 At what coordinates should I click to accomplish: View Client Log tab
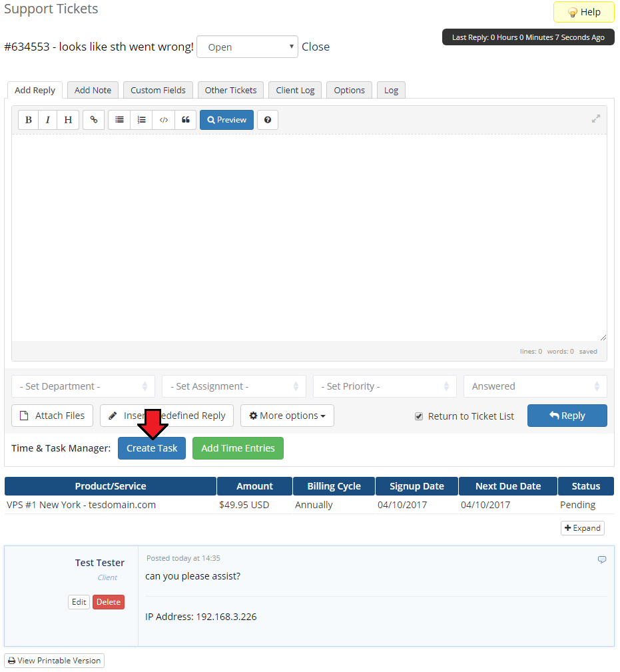pyautogui.click(x=295, y=90)
